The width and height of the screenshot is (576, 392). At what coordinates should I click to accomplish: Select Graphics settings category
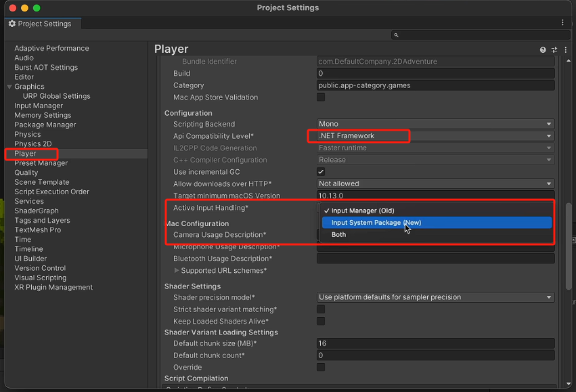(x=29, y=87)
